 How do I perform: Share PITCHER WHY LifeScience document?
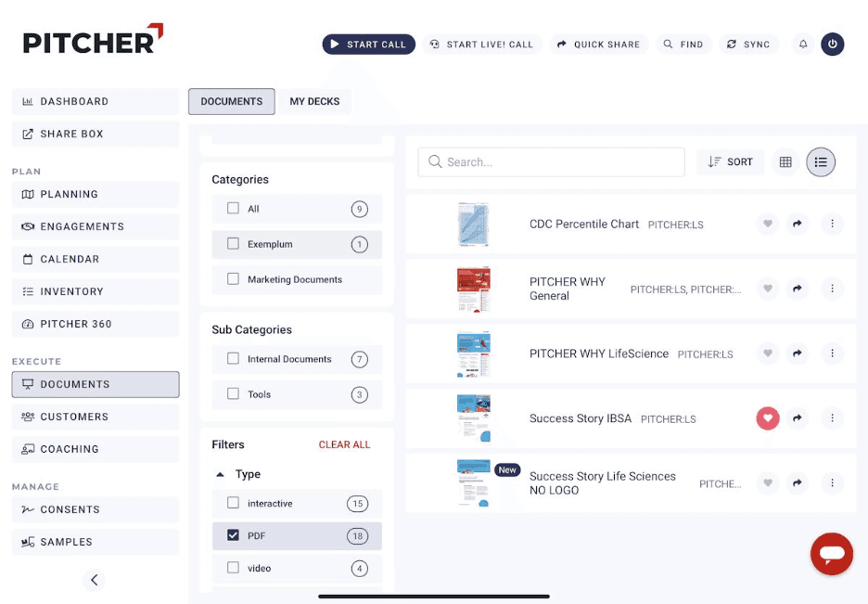tap(798, 353)
